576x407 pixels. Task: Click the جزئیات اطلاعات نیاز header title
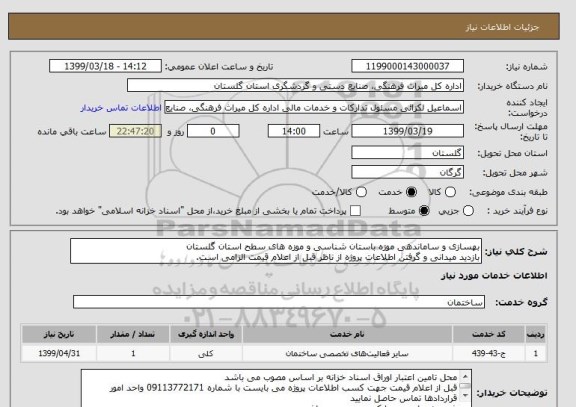pos(502,27)
